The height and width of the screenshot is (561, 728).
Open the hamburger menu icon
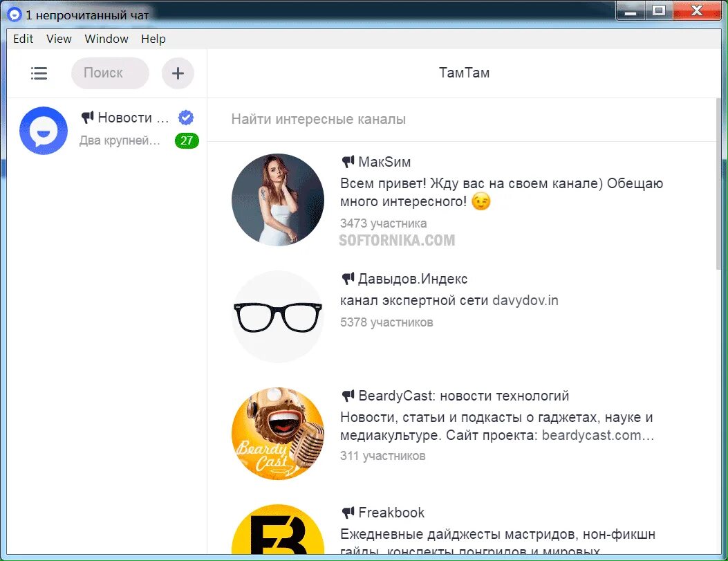pos(39,73)
